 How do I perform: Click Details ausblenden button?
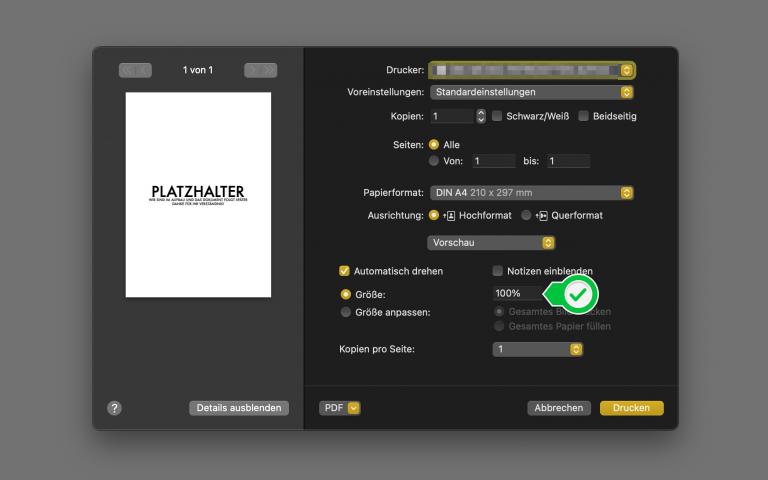point(239,408)
